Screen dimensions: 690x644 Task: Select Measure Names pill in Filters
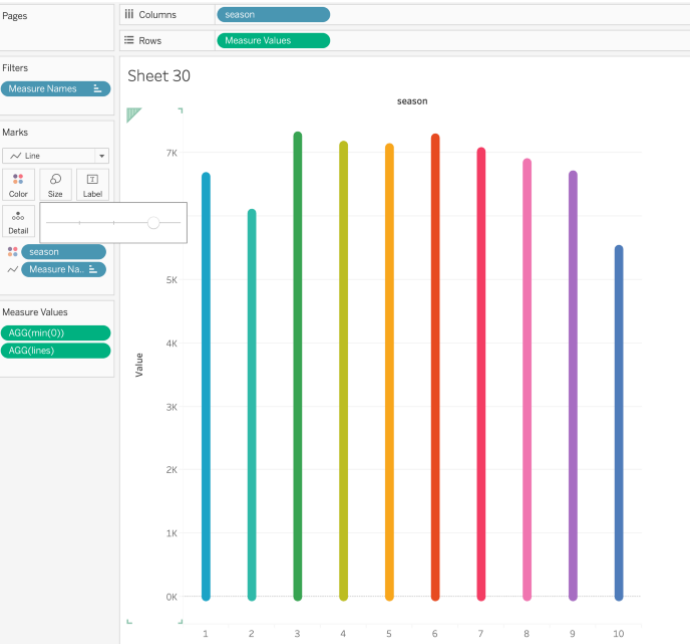[55, 89]
